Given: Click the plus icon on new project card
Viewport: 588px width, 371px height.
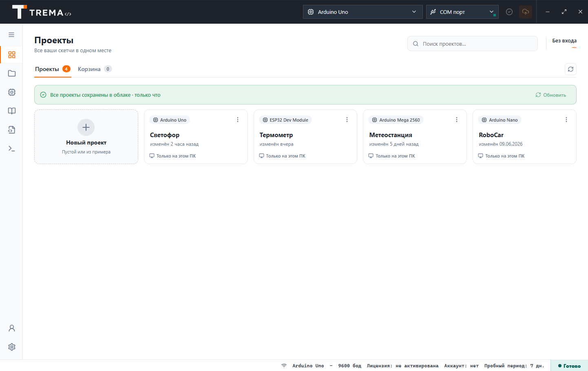Looking at the screenshot, I should (x=86, y=127).
